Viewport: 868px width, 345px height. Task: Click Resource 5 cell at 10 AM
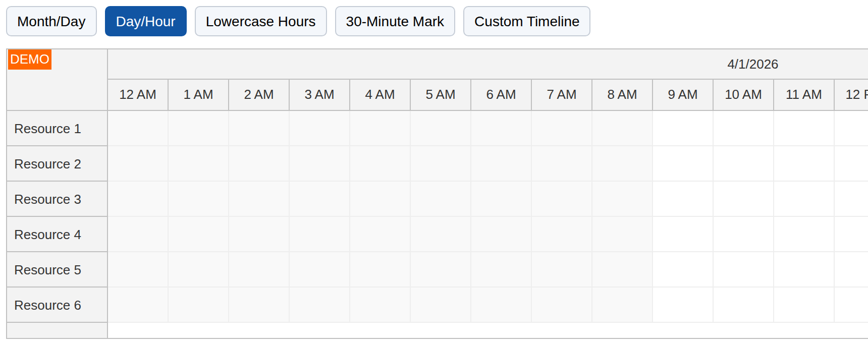click(743, 270)
